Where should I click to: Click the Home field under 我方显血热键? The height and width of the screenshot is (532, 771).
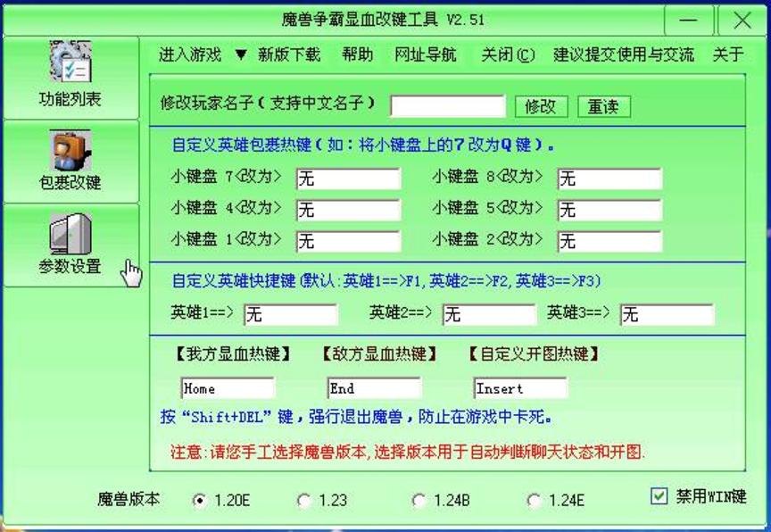[228, 387]
